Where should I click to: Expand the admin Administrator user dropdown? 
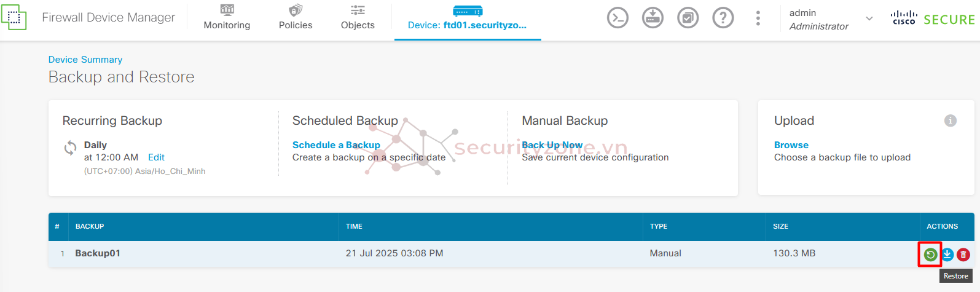point(831,19)
